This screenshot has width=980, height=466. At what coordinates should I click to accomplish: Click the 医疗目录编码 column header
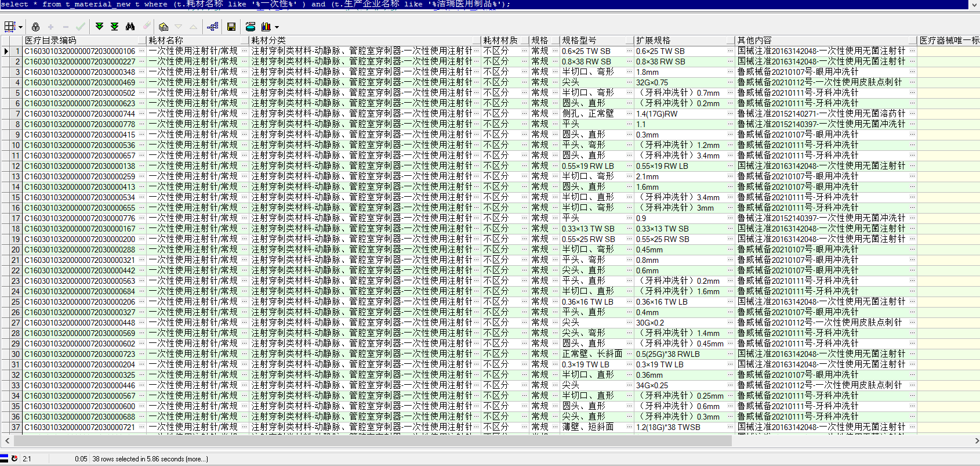click(84, 40)
